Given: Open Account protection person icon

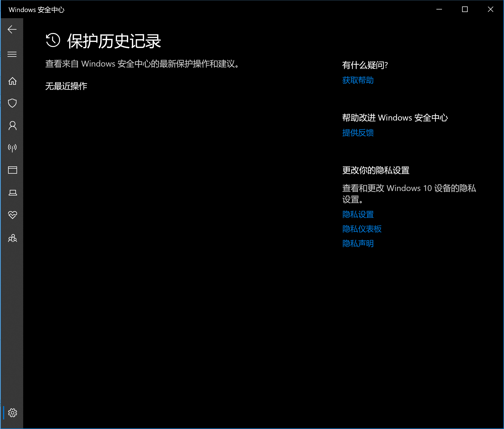Looking at the screenshot, I should 12,126.
